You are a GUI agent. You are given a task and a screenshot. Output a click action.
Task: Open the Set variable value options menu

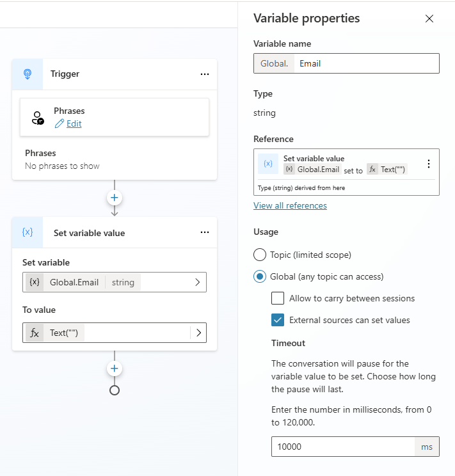204,233
